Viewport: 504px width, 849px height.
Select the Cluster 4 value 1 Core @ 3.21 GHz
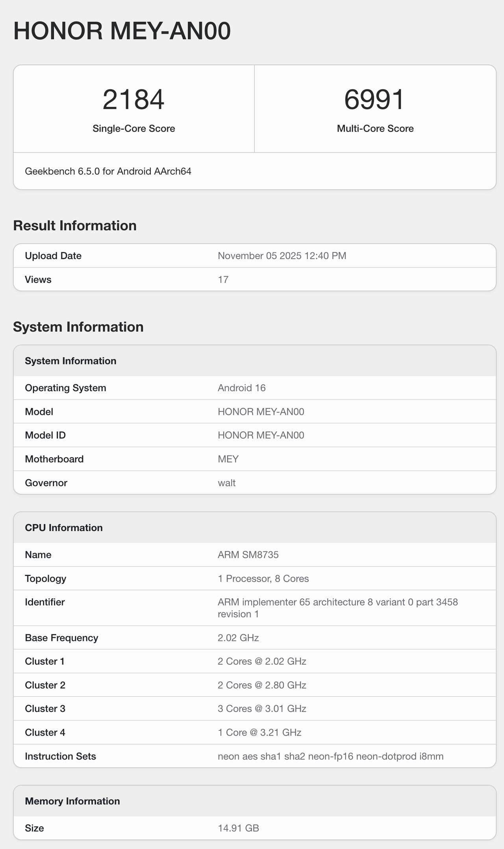pos(259,732)
